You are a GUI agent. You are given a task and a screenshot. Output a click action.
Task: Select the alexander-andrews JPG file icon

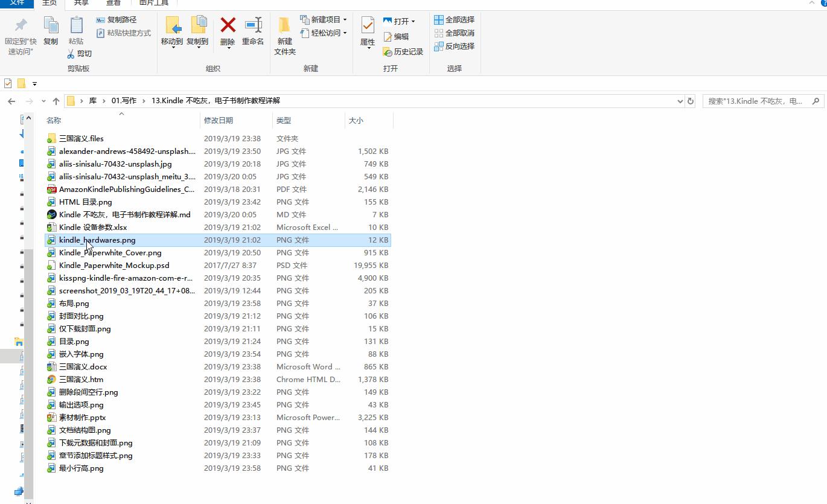pos(52,152)
